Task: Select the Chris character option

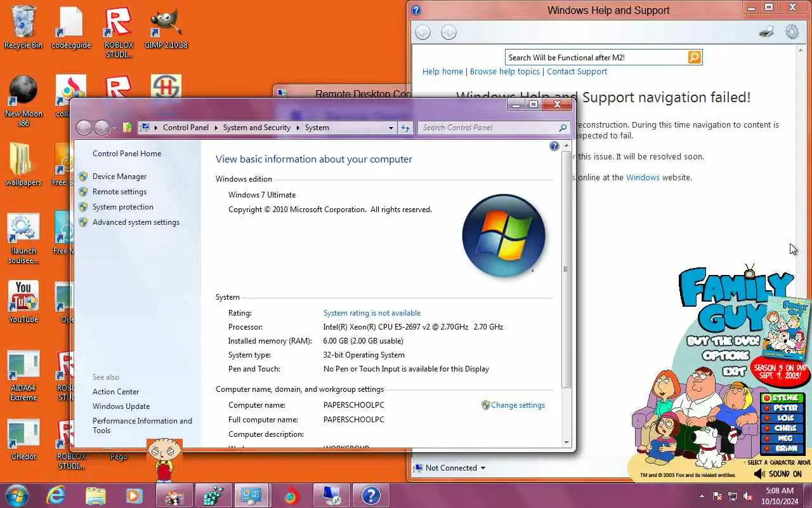Action: coord(782,429)
